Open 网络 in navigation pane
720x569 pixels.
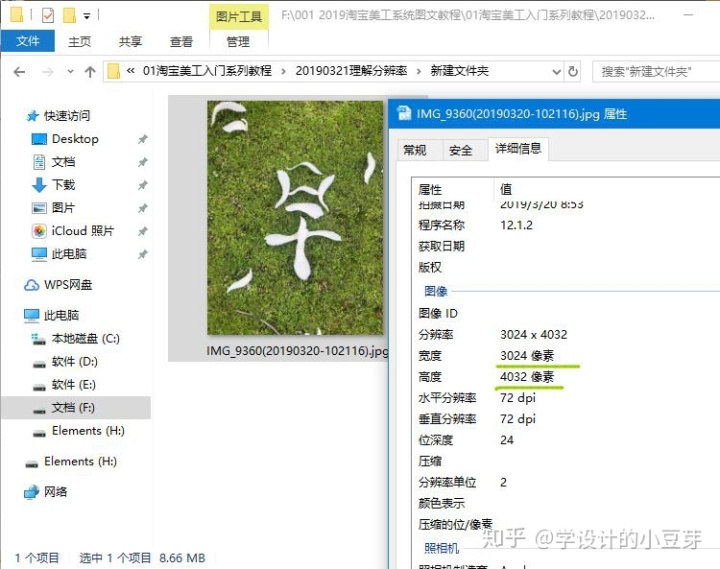[x=56, y=492]
